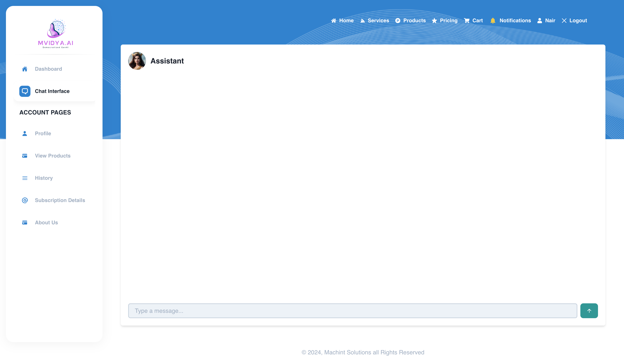Click the send message arrow button

pyautogui.click(x=589, y=311)
